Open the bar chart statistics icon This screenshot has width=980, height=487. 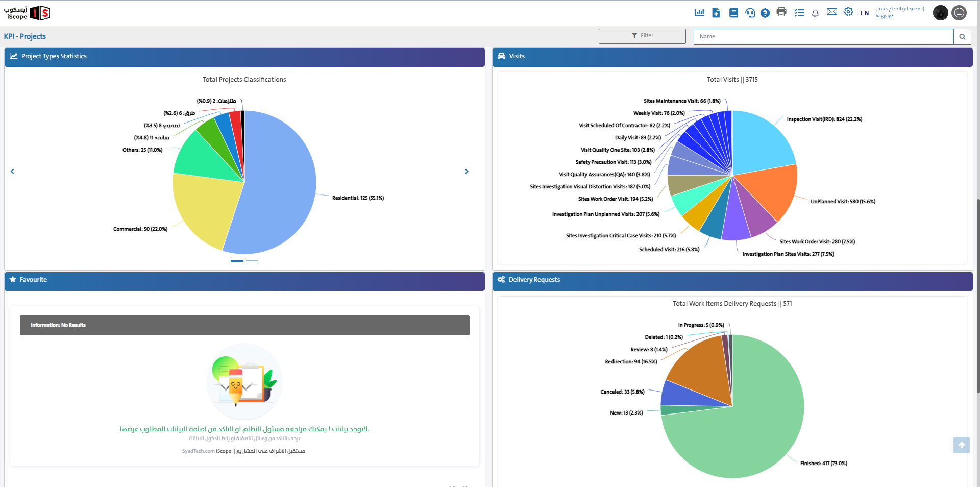pyautogui.click(x=699, y=13)
